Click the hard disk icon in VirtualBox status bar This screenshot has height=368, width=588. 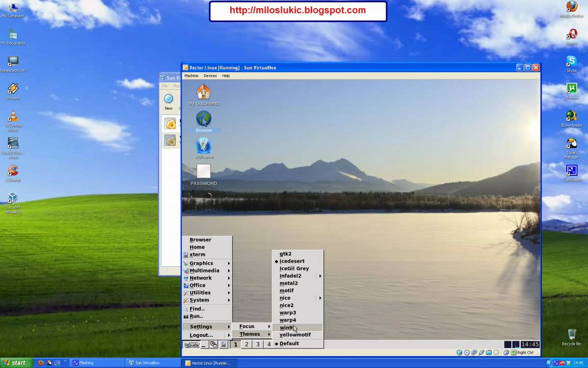(x=459, y=352)
